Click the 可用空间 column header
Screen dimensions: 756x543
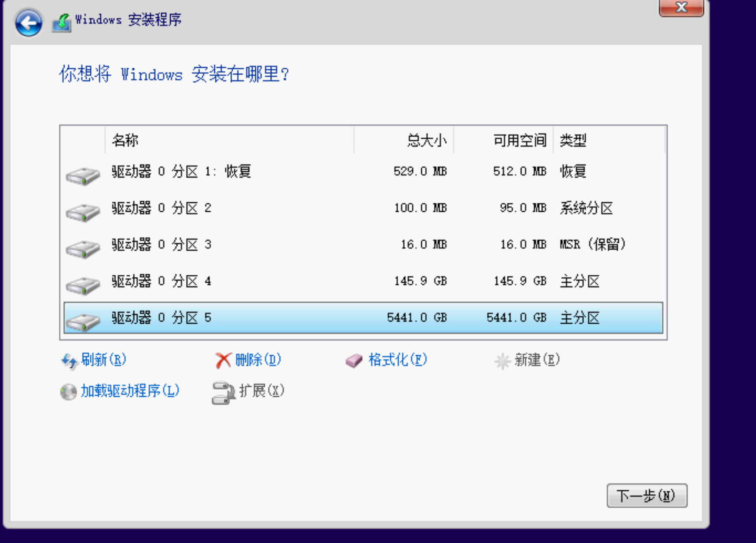pos(504,140)
